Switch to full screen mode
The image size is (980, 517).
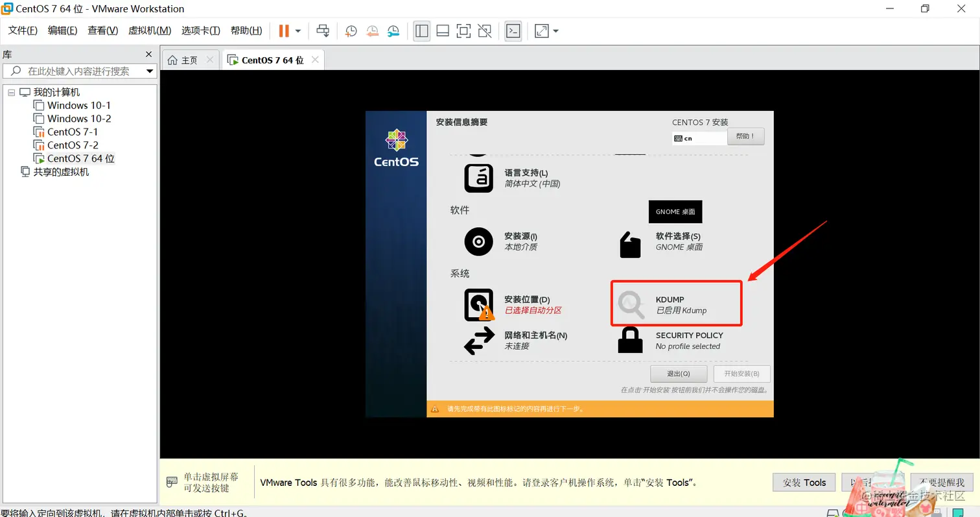tap(463, 30)
